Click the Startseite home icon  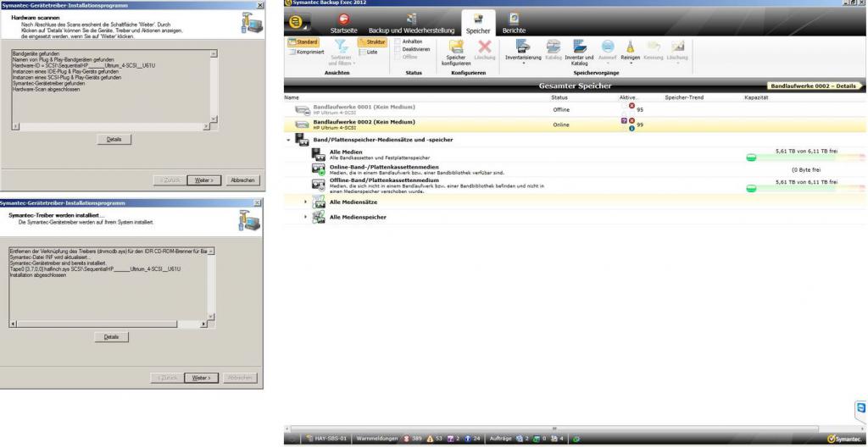[x=344, y=19]
